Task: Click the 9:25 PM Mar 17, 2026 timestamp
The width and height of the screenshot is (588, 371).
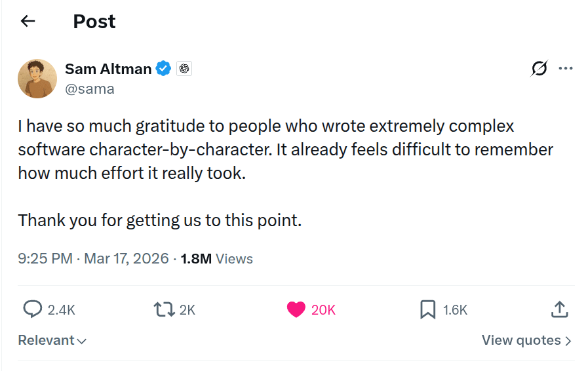Action: point(93,258)
